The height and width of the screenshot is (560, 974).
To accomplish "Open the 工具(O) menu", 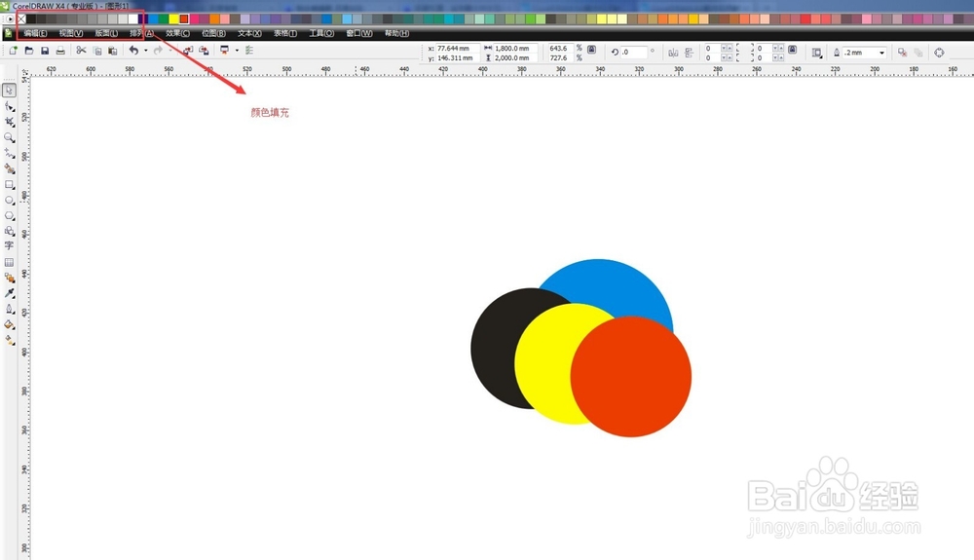I will (x=321, y=33).
